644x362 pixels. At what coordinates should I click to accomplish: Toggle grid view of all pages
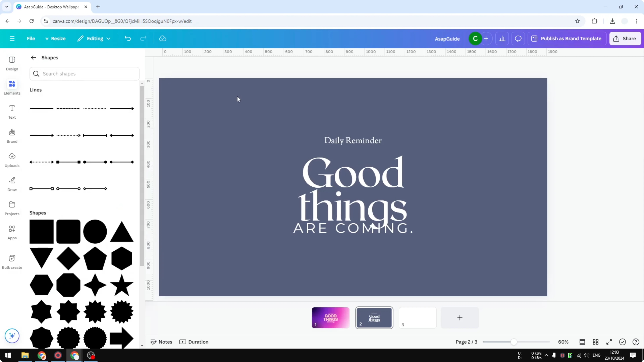tap(596, 342)
